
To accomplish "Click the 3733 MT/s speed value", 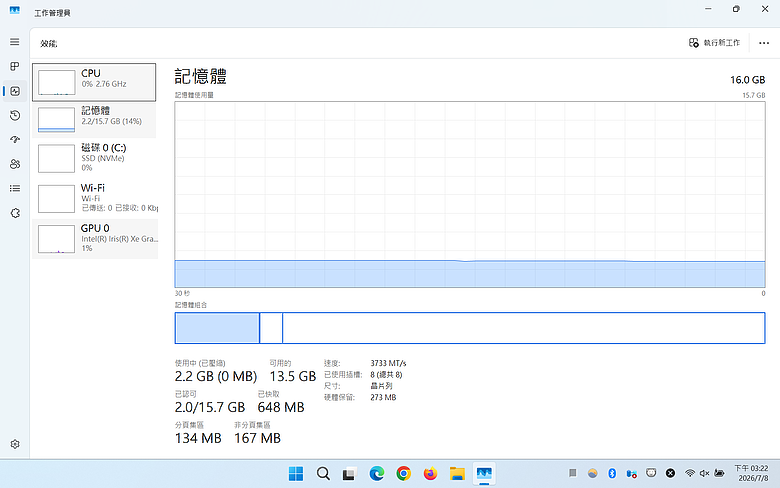I will click(x=388, y=363).
